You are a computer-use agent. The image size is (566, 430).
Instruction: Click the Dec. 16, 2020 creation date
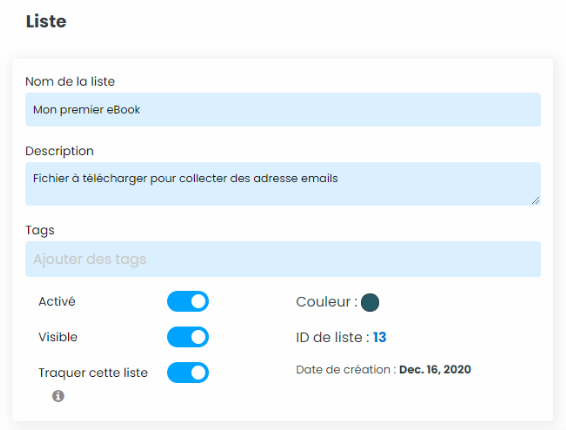[x=435, y=370]
